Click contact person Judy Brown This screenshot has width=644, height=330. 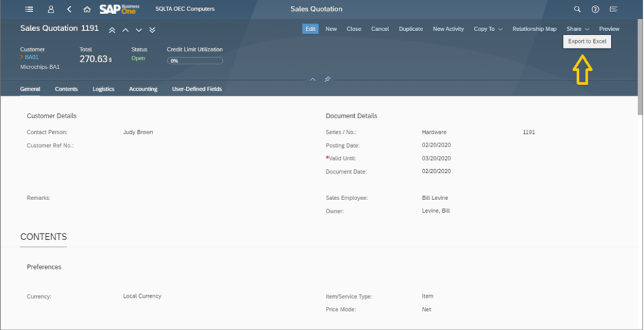coord(138,132)
